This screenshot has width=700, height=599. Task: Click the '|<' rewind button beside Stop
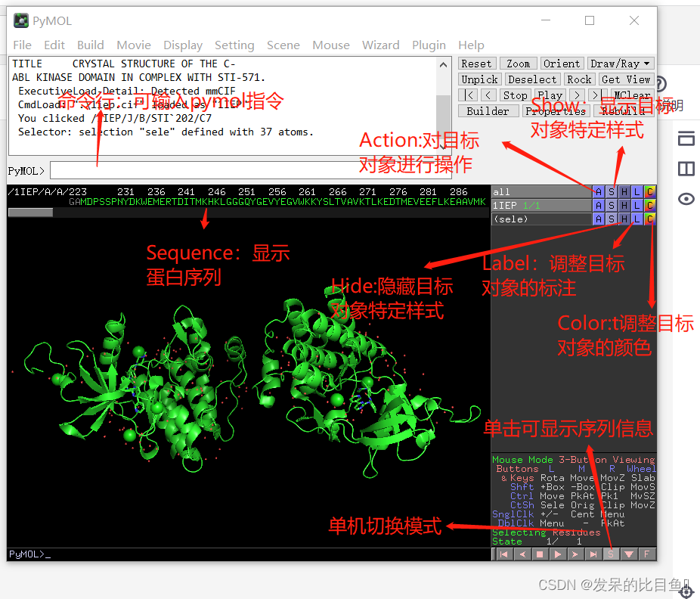coord(468,95)
